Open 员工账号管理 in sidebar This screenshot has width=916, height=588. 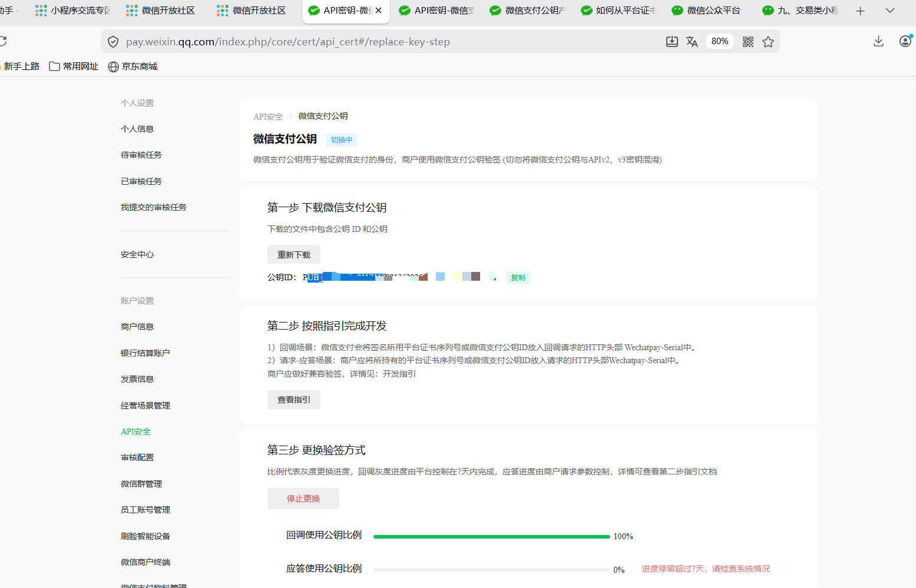(145, 510)
